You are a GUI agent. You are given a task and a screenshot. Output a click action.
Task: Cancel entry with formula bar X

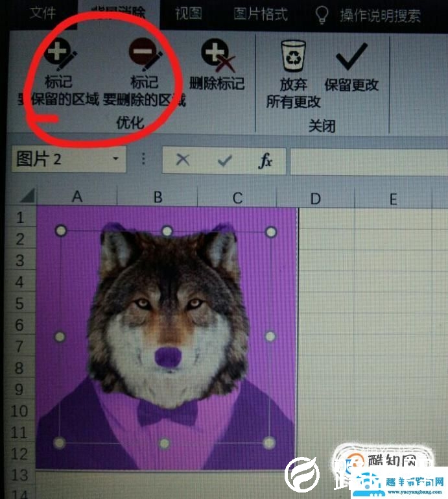(183, 160)
